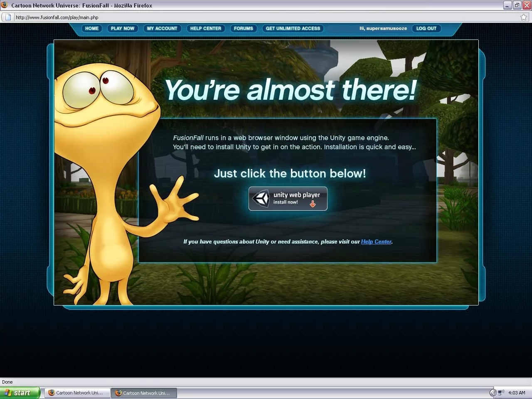Click the taskbar clock showing 4:03 AM
This screenshot has height=399, width=532.
pyautogui.click(x=517, y=393)
